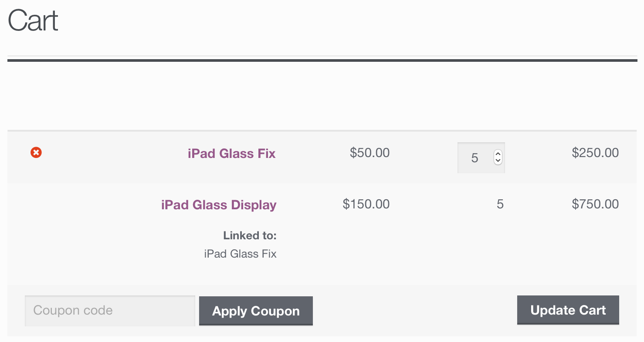Open the iPad Glass Display product link

point(219,205)
